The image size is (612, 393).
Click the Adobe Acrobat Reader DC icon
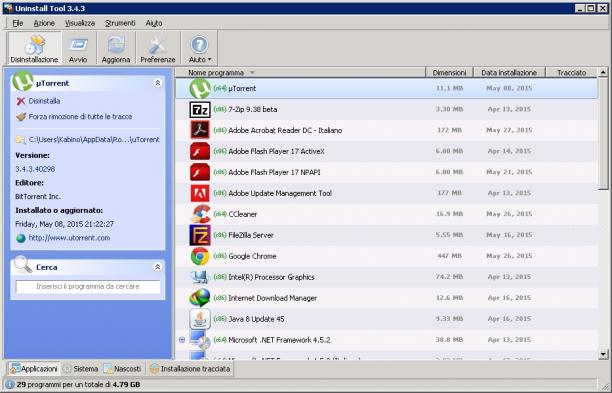click(x=200, y=130)
